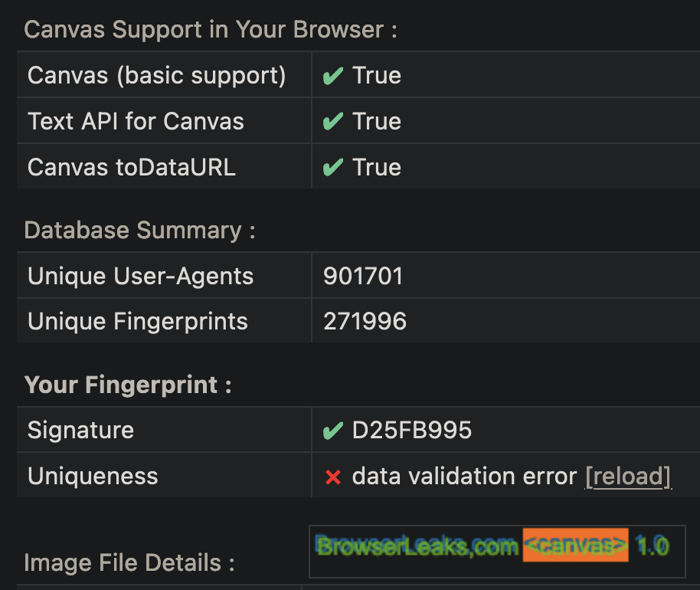The width and height of the screenshot is (700, 590).
Task: Click the reload link after data validation error
Action: (628, 476)
